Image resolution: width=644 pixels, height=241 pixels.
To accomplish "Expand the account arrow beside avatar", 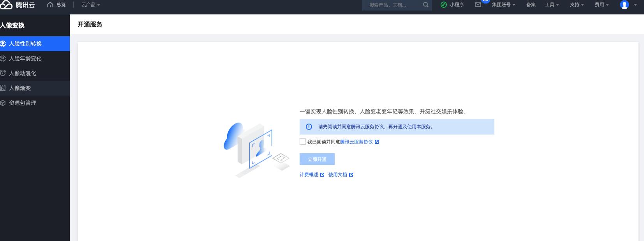I will [x=635, y=5].
